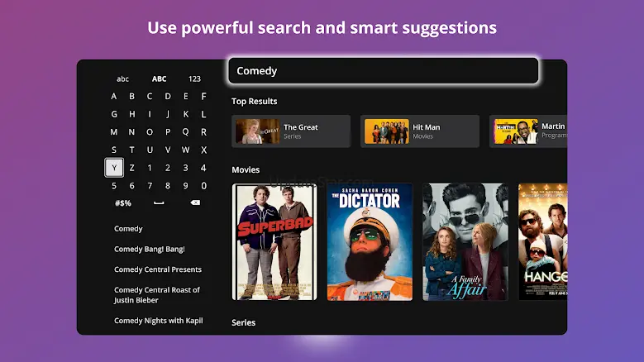Tap the letter J key
644x362 pixels.
coord(168,114)
